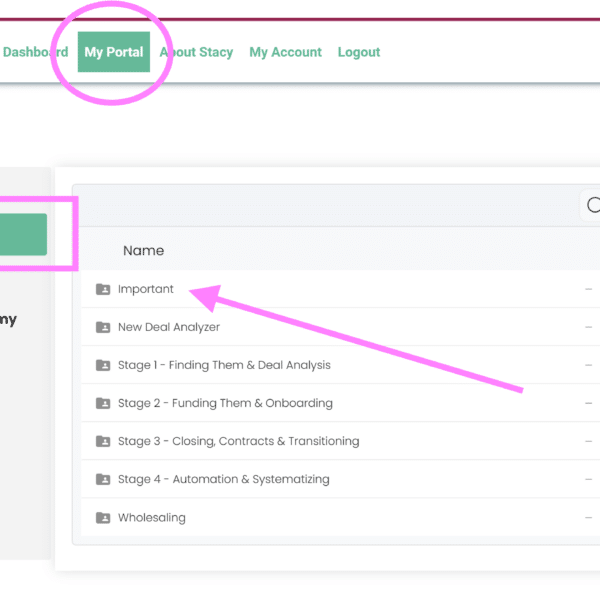600x600 pixels.
Task: Click the folder icon for Stage 1
Action: pos(102,365)
